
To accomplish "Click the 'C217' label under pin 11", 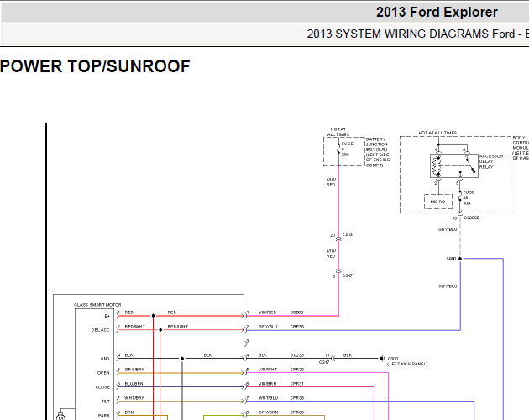I will [x=324, y=362].
